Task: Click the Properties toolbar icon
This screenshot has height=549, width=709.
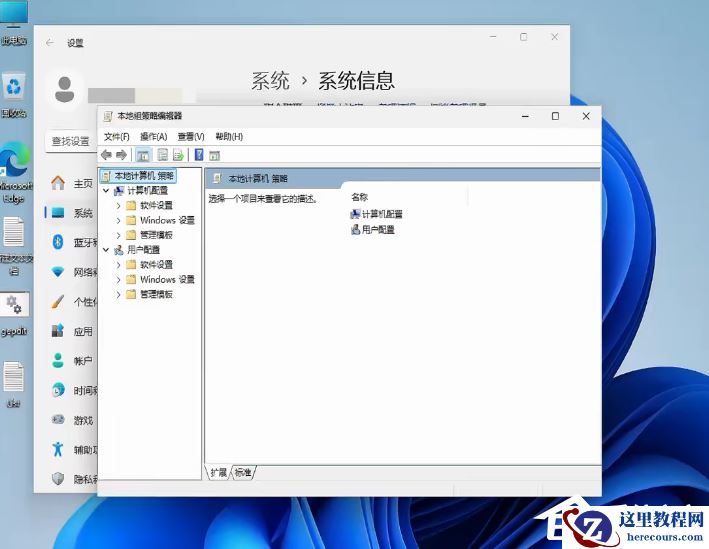Action: tap(162, 155)
